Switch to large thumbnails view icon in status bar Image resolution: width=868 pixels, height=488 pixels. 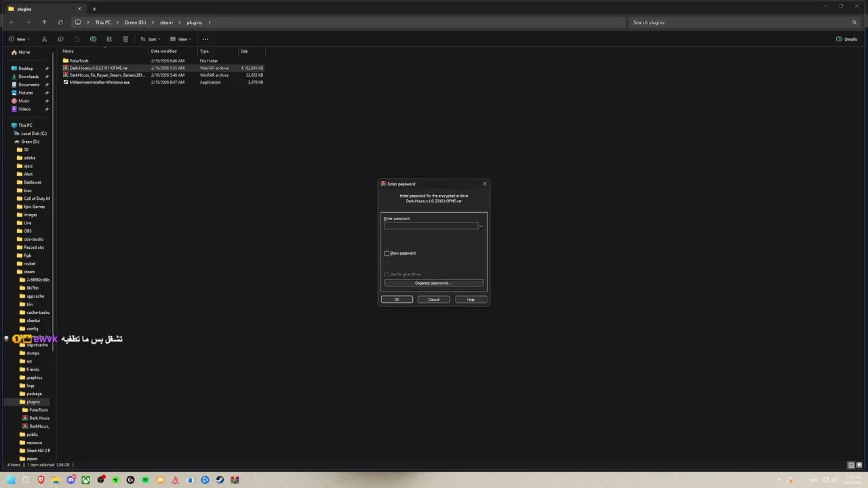pos(859,465)
